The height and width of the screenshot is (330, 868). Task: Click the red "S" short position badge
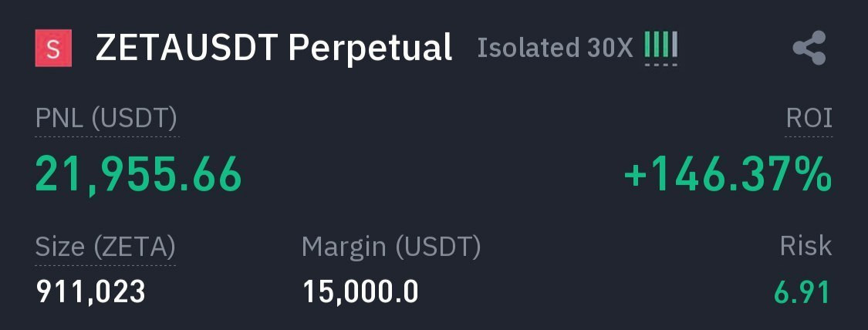pos(53,49)
